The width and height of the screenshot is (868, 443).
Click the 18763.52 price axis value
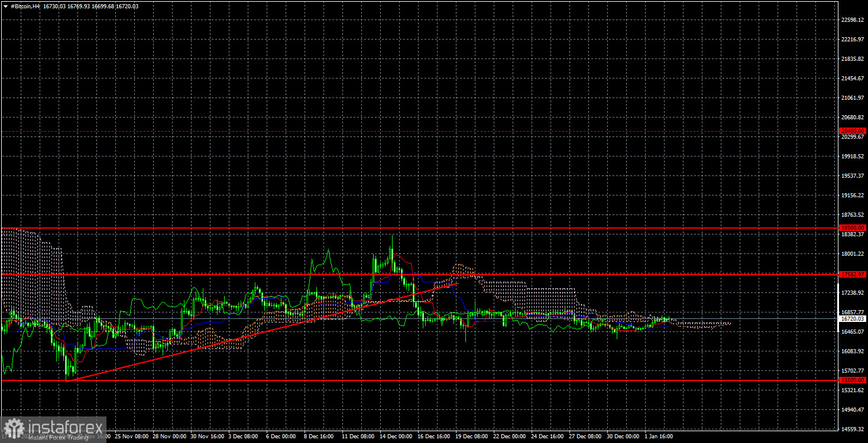pos(853,215)
